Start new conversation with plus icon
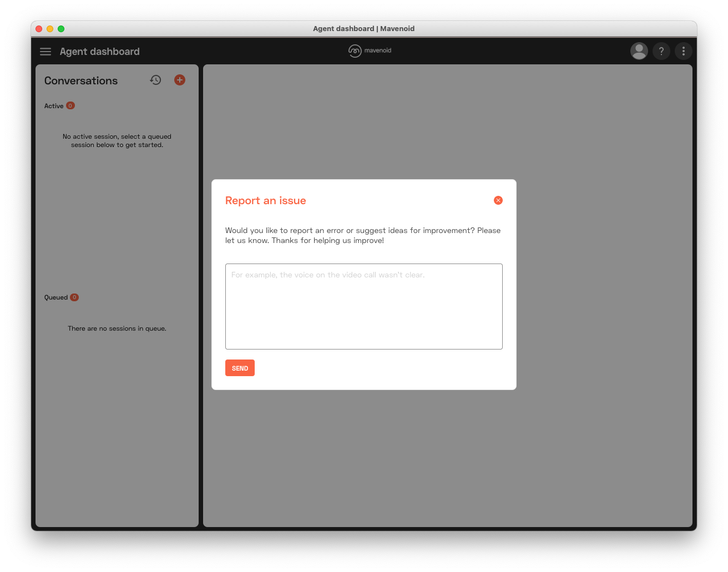The width and height of the screenshot is (728, 572). pos(180,80)
